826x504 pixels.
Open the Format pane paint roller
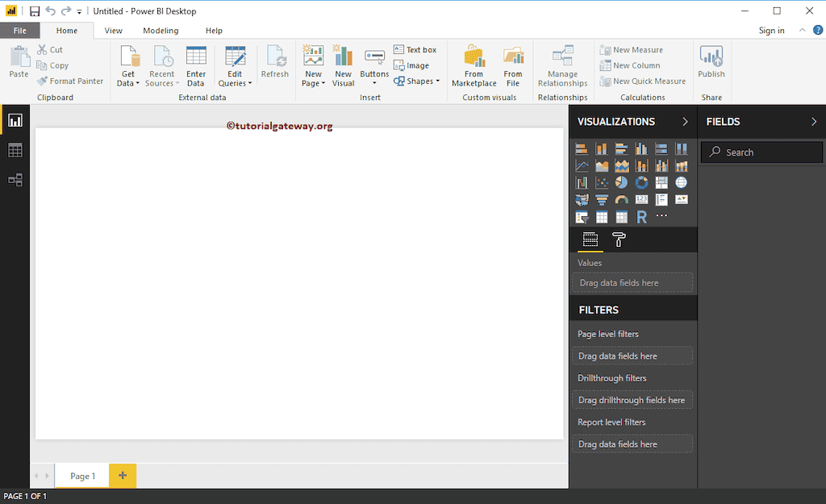[x=618, y=240]
